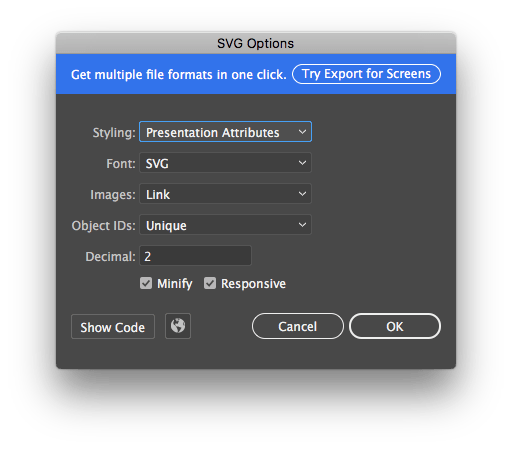This screenshot has width=512, height=449.
Task: Click the Font field label
Action: 121,164
